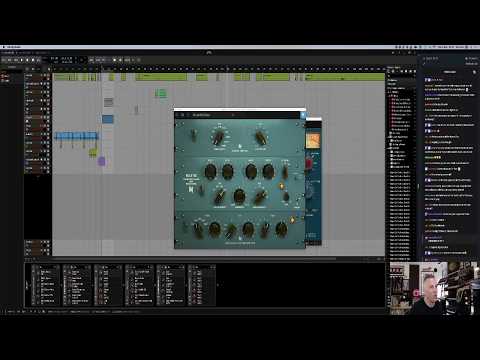Click the first device panel in the bottom device chain
The height and width of the screenshot is (360, 480).
pyautogui.click(x=46, y=285)
